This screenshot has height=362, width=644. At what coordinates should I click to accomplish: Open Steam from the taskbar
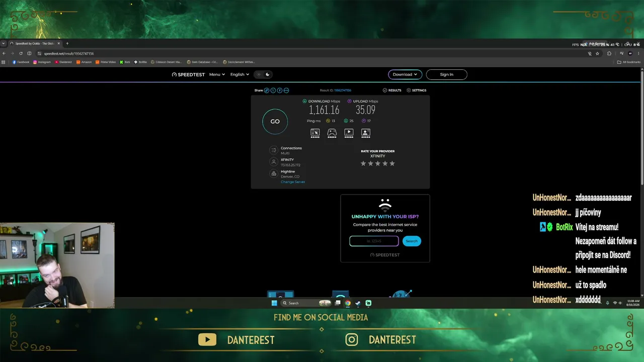pos(358,303)
